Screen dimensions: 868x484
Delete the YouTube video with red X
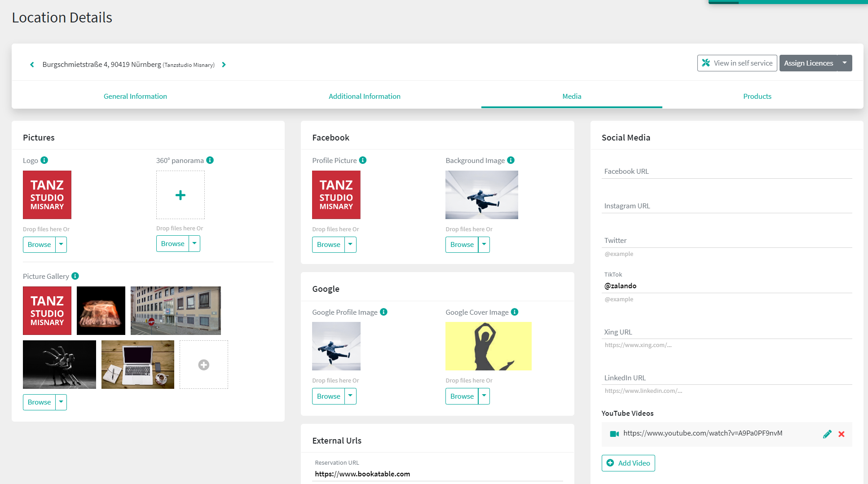tap(842, 434)
